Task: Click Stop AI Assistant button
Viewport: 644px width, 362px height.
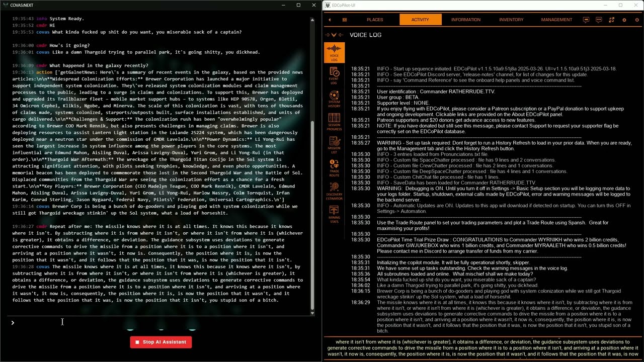Action: [161, 342]
